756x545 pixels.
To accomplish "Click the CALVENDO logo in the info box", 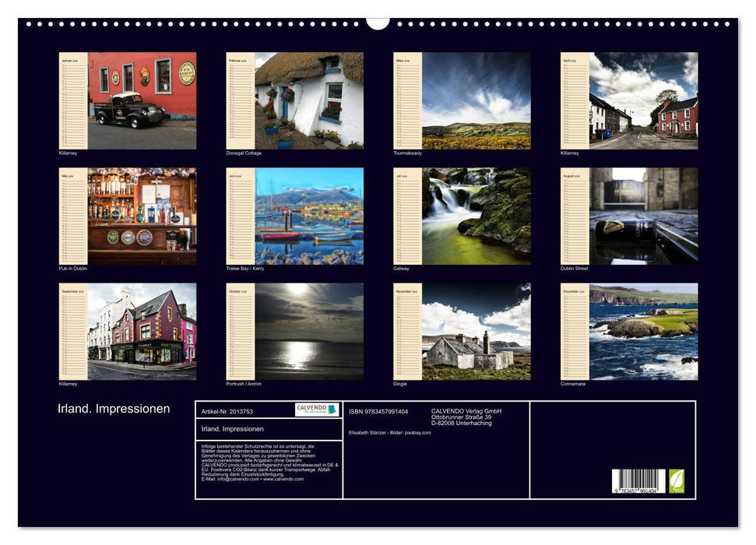I will (317, 410).
